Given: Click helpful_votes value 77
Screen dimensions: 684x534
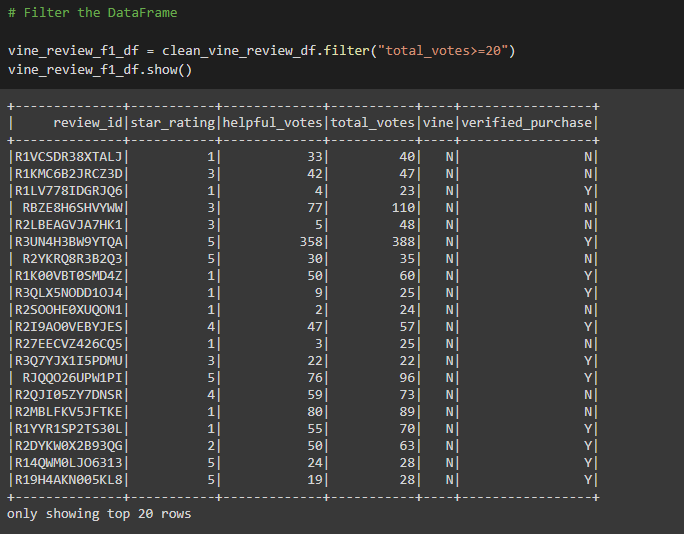Looking at the screenshot, I should click(315, 208).
